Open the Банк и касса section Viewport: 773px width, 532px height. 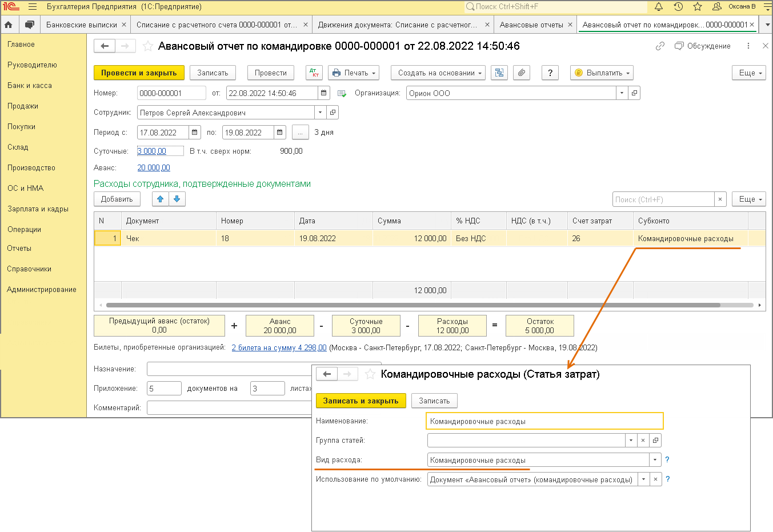(30, 86)
